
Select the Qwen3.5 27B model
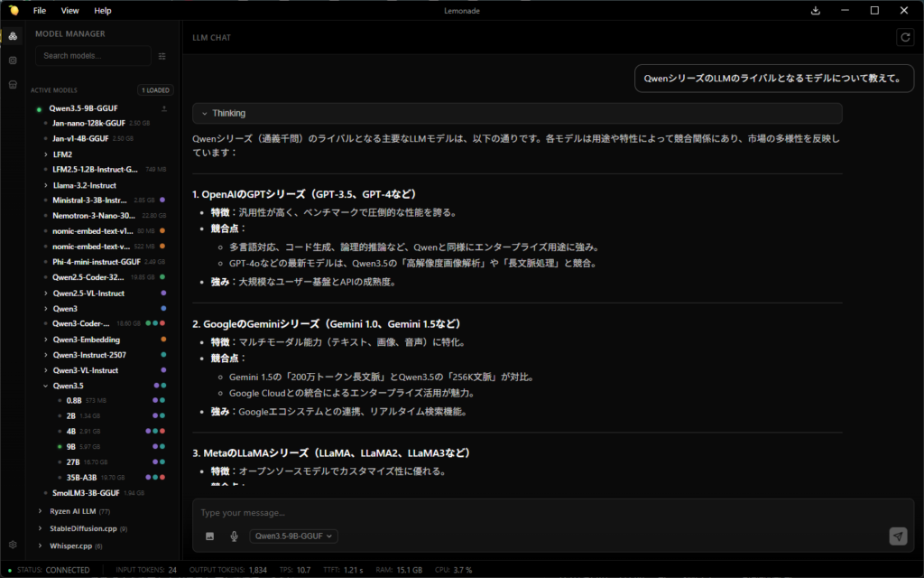tap(72, 461)
